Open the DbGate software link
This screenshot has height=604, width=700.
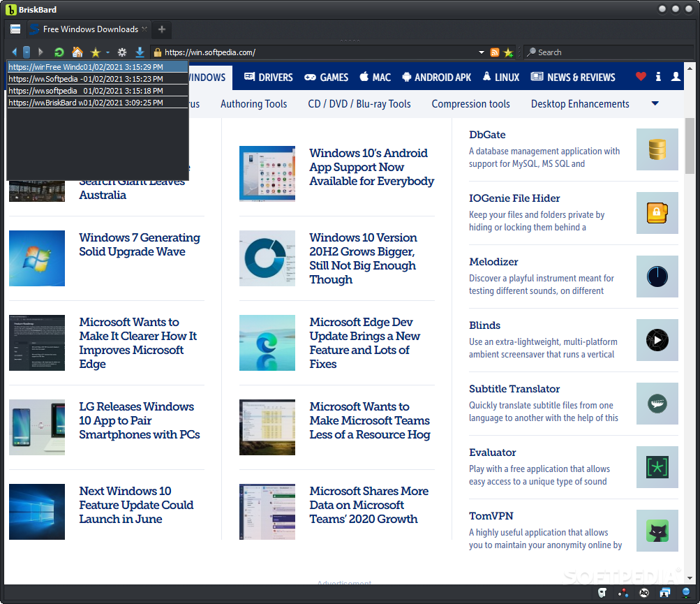pos(487,135)
